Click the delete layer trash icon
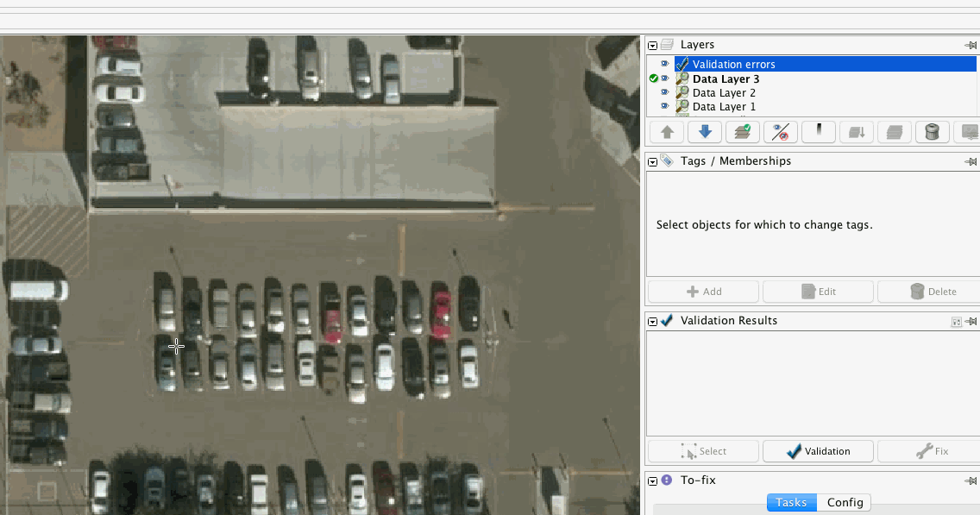The height and width of the screenshot is (515, 980). click(x=932, y=131)
